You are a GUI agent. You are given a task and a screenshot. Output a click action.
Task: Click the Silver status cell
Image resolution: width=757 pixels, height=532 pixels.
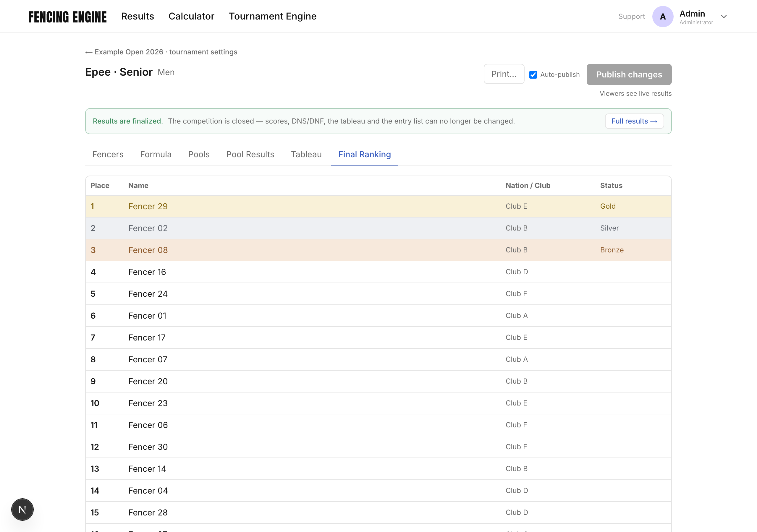(609, 228)
